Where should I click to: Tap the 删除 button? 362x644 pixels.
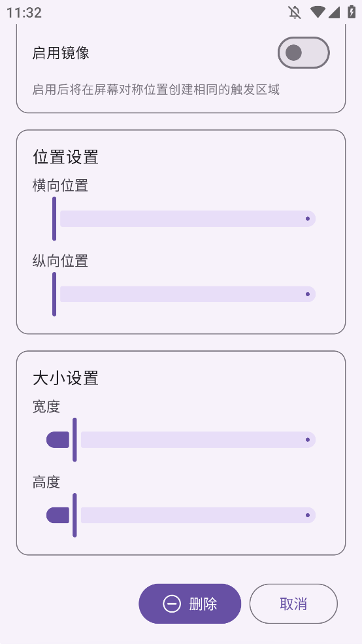[x=189, y=603]
